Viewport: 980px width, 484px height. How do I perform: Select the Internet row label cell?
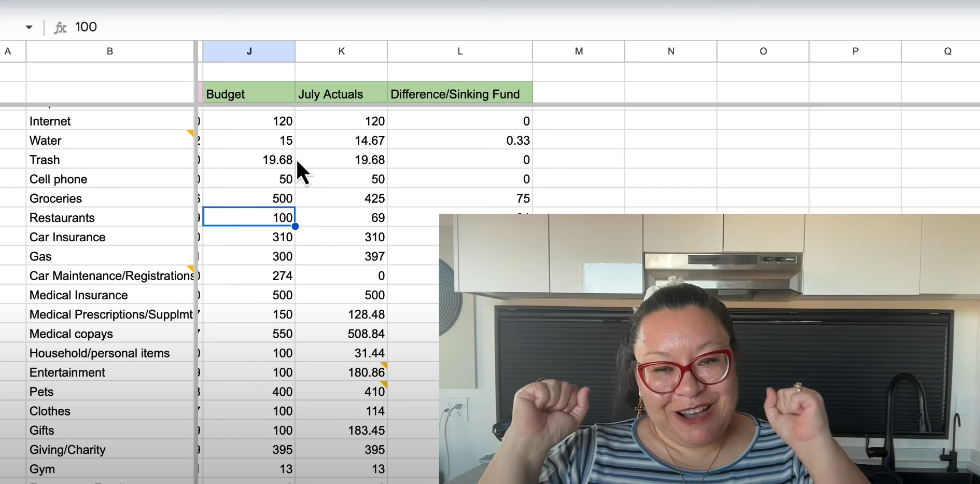(x=110, y=121)
